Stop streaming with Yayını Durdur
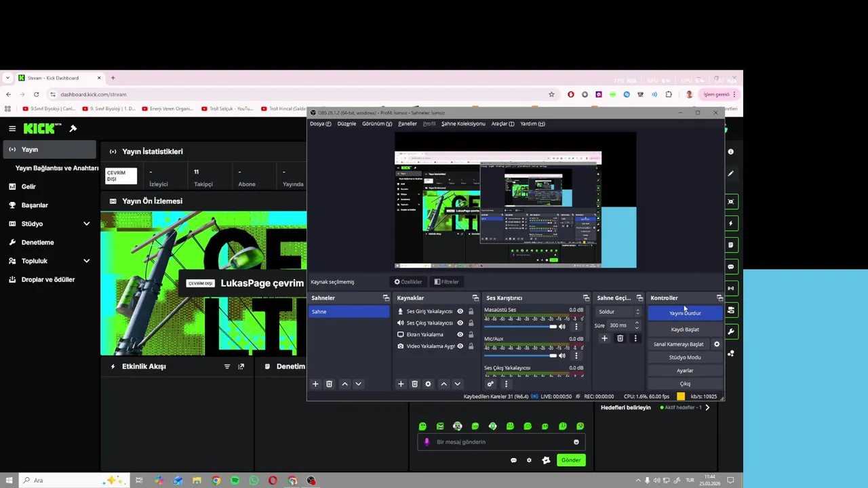This screenshot has width=868, height=488. pyautogui.click(x=685, y=313)
